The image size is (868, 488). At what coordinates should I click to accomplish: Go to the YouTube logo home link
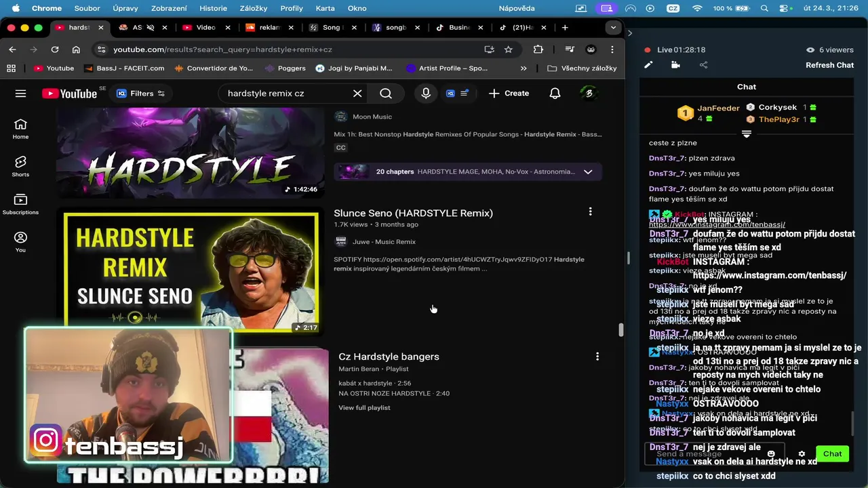[69, 94]
